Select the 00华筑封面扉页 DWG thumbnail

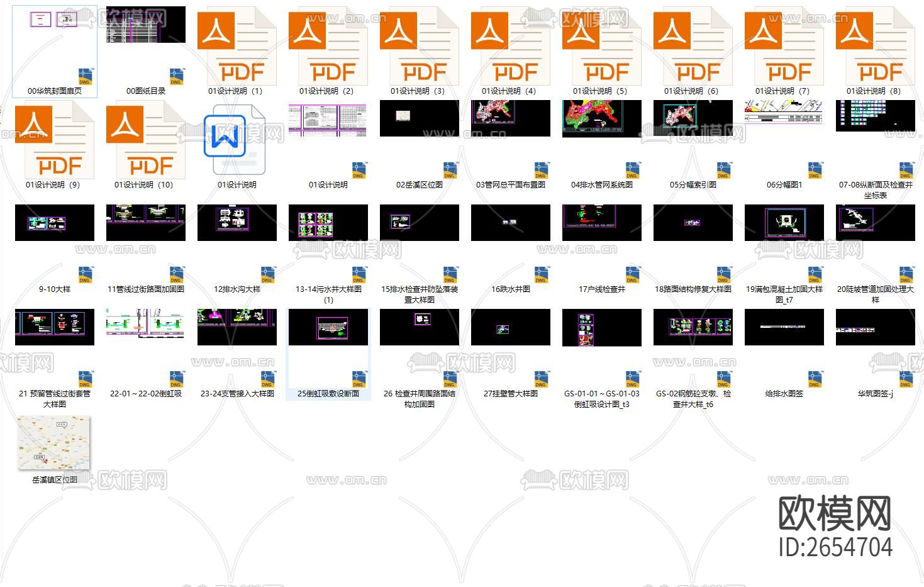point(55,46)
